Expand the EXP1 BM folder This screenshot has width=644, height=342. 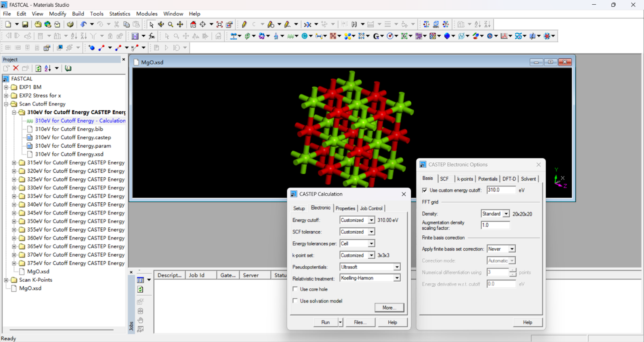[6, 87]
